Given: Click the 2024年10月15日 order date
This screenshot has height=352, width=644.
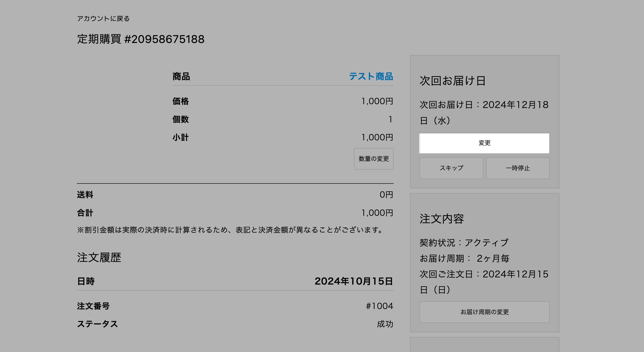Looking at the screenshot, I should point(353,281).
